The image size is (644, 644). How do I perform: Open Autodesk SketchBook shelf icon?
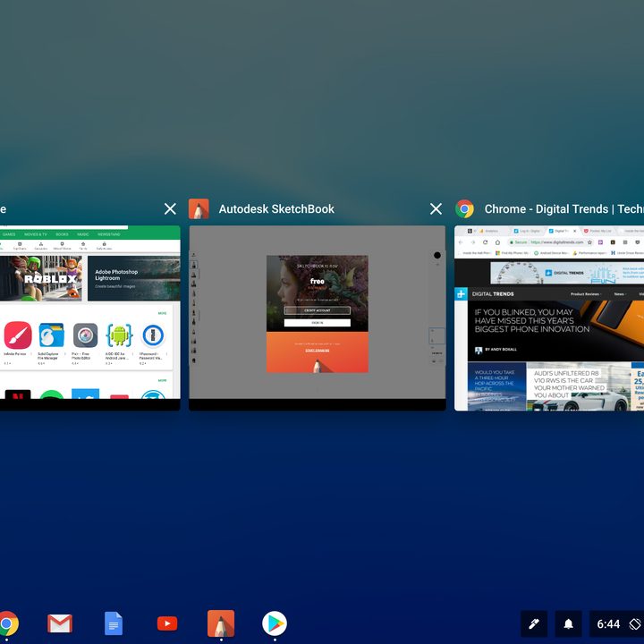tap(221, 623)
